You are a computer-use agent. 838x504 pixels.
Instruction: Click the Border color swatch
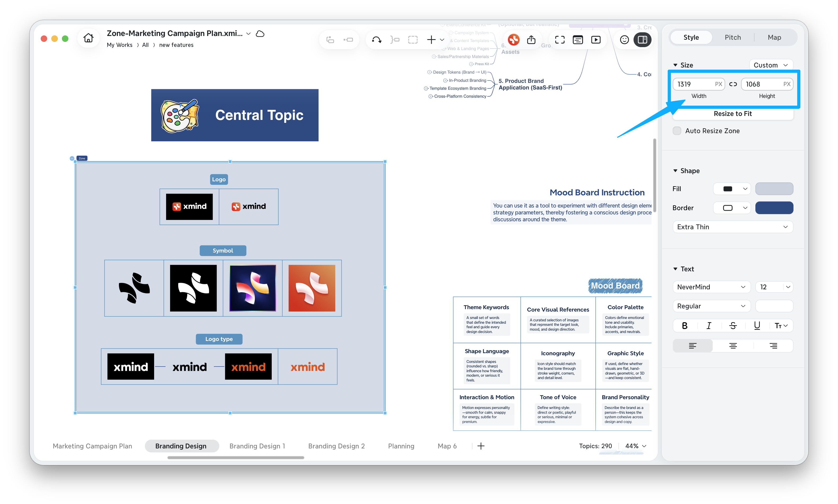pos(774,208)
